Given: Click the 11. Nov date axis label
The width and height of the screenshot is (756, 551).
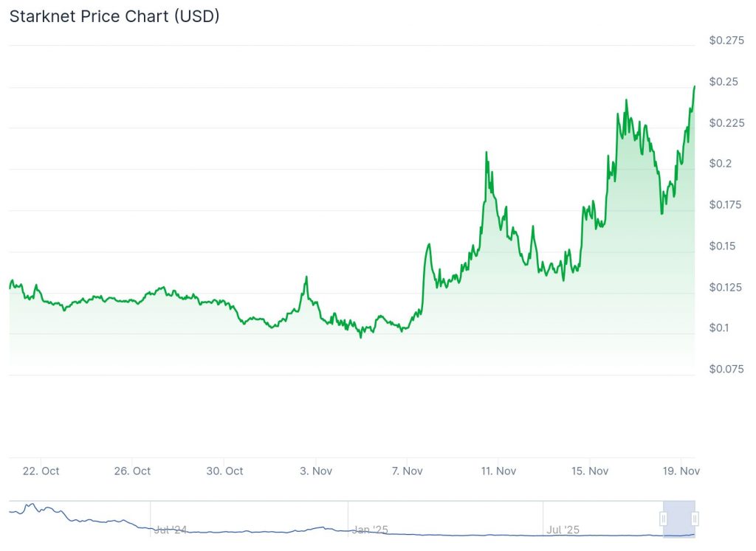Looking at the screenshot, I should click(x=498, y=471).
